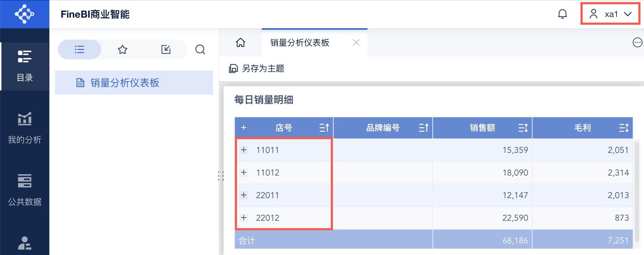Click the table vertical scrollbar
This screenshot has height=255, width=644.
tap(637, 191)
